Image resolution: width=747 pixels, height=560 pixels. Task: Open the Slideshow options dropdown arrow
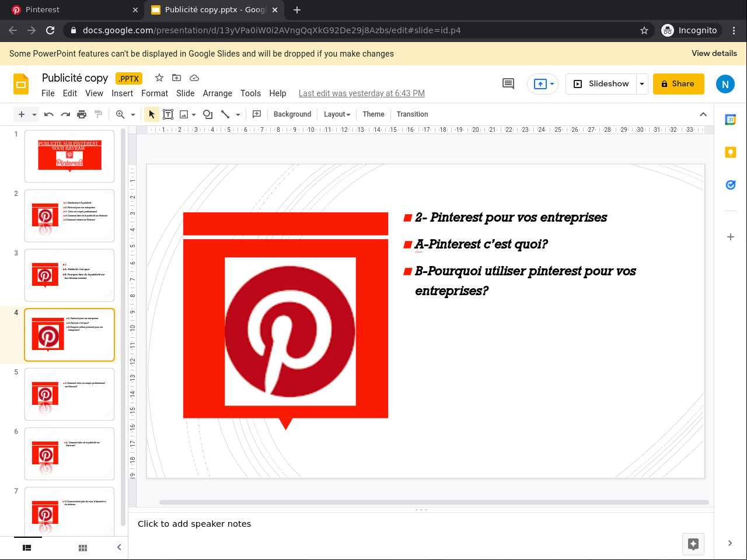642,84
